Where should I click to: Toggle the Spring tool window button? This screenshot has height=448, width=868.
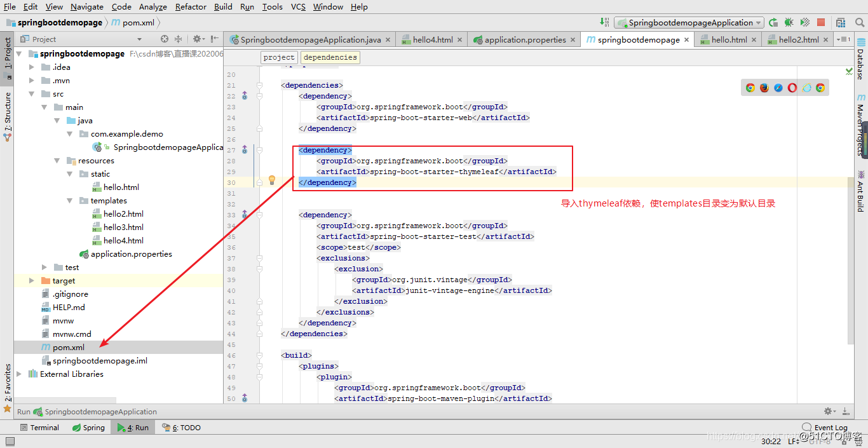click(x=88, y=428)
